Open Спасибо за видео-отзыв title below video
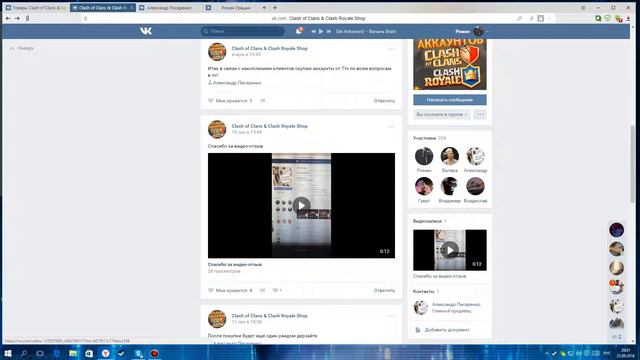Viewport: 640px width, 360px height. click(235, 264)
